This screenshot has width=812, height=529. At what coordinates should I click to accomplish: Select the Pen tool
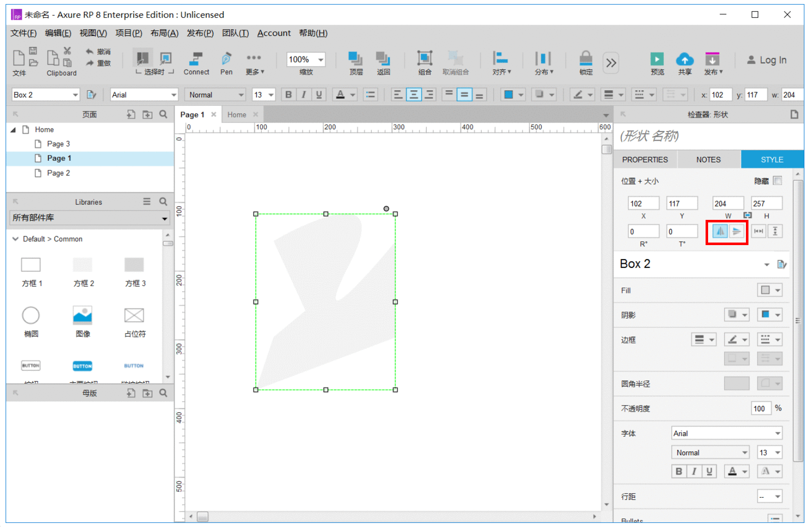tap(226, 64)
